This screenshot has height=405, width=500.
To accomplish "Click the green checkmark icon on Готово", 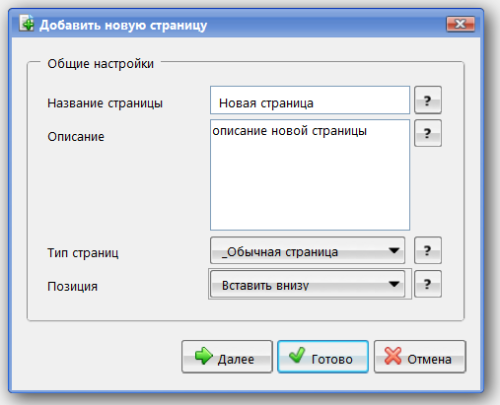I will click(x=297, y=355).
